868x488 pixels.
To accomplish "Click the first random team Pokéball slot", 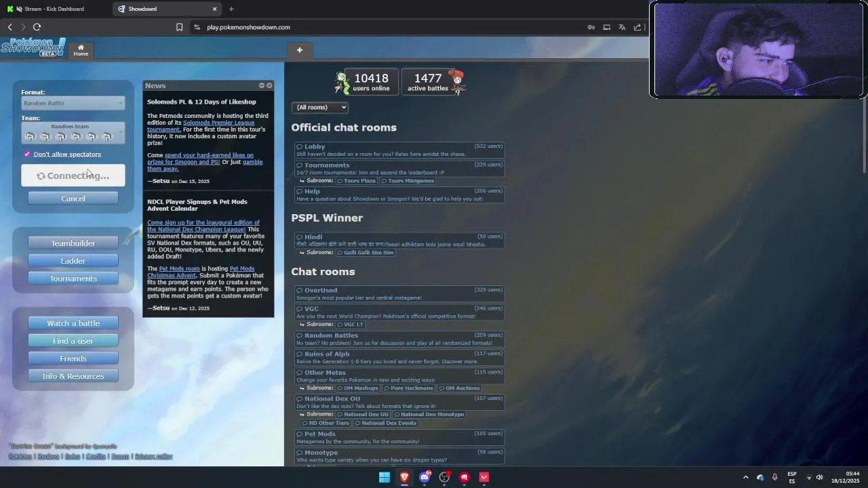I will (30, 137).
